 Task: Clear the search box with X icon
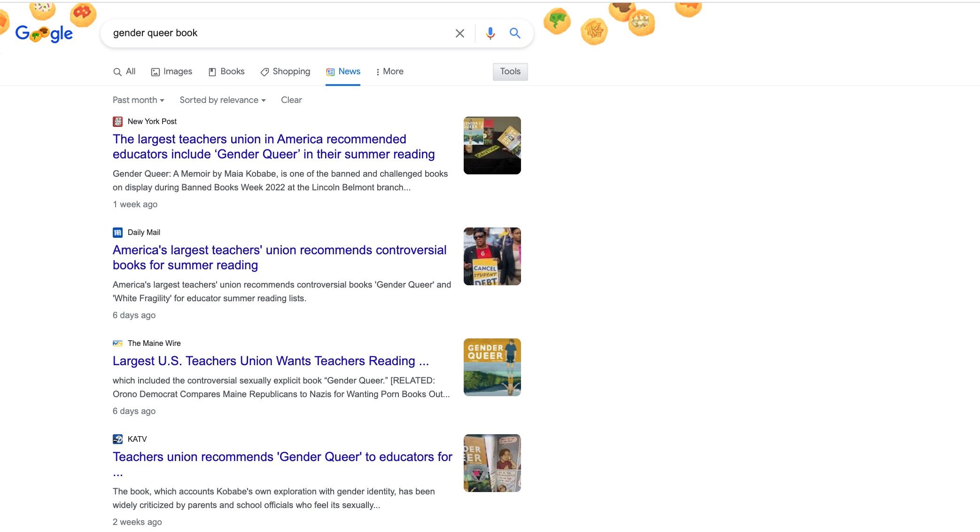[x=459, y=33]
